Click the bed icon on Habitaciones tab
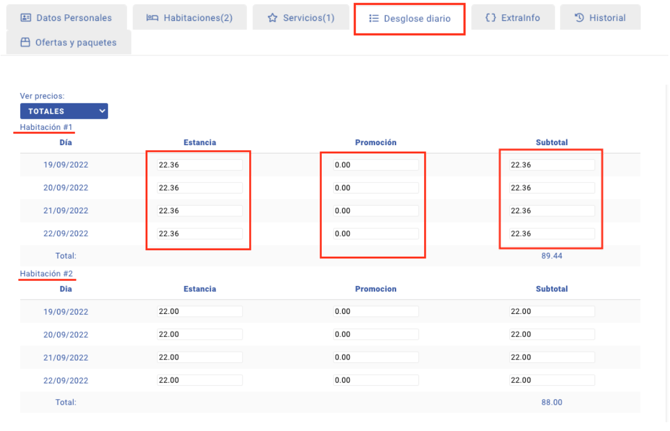 click(x=152, y=18)
